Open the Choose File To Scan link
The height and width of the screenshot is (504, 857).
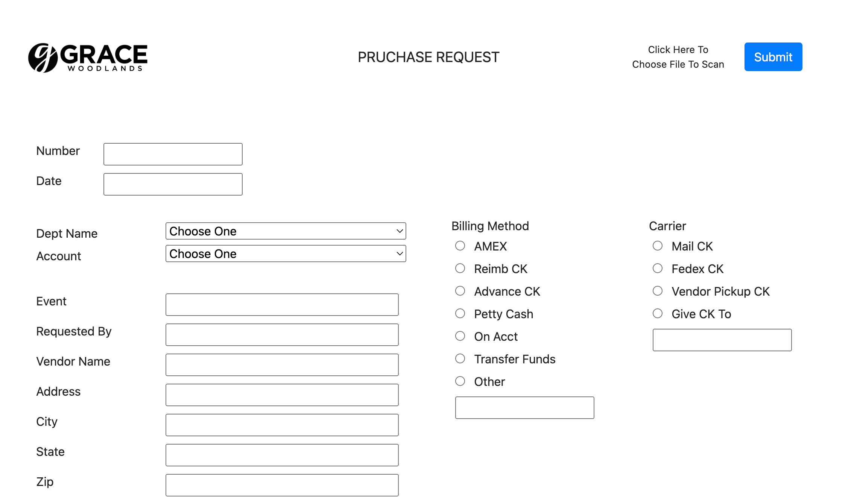tap(678, 57)
